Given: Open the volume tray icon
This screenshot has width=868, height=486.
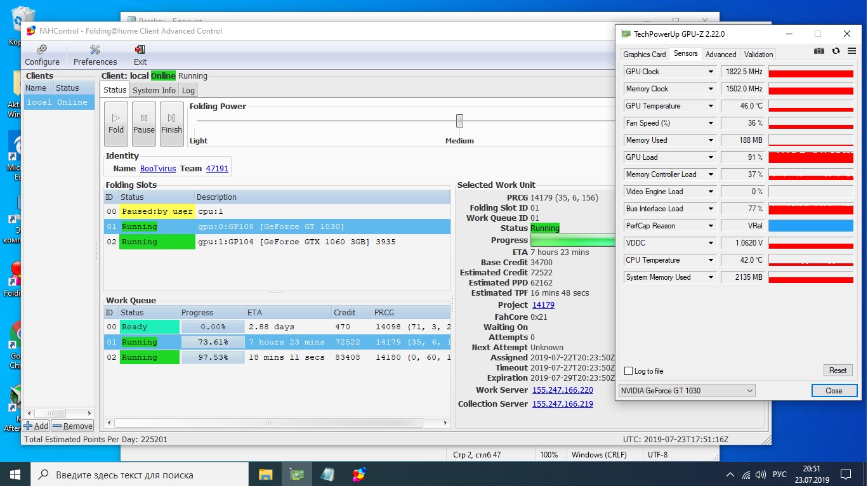Looking at the screenshot, I should point(761,475).
